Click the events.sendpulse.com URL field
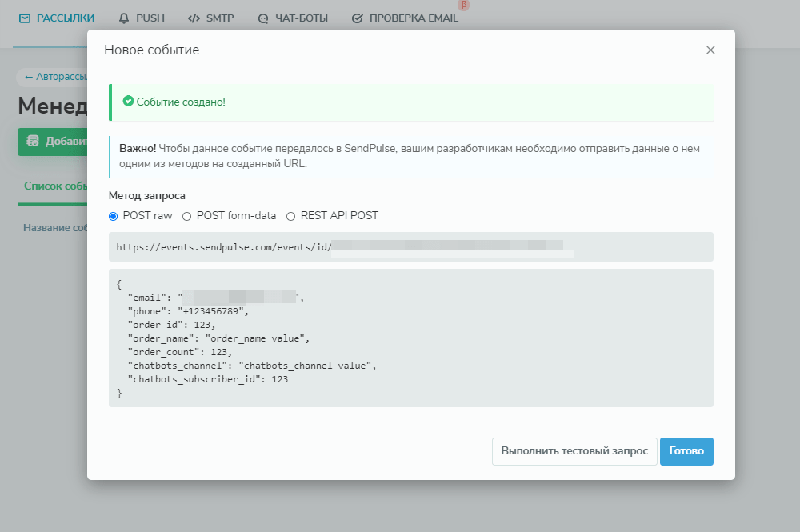The image size is (800, 532). tap(410, 247)
